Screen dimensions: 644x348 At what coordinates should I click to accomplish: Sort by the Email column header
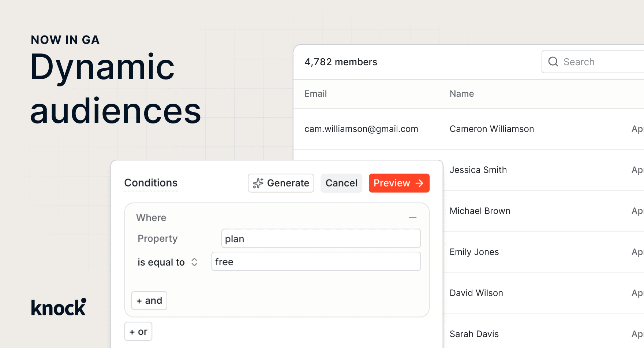pos(315,94)
